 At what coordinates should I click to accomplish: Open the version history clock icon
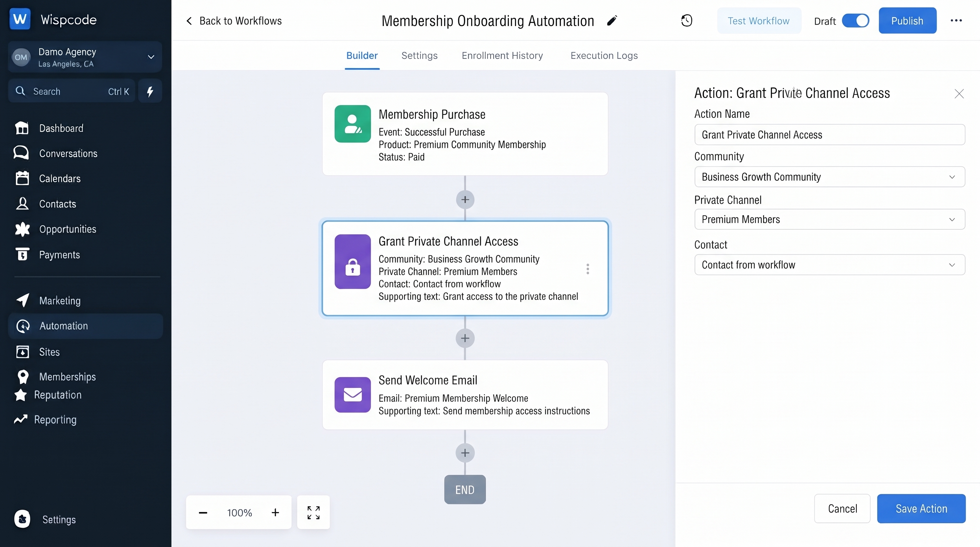687,21
